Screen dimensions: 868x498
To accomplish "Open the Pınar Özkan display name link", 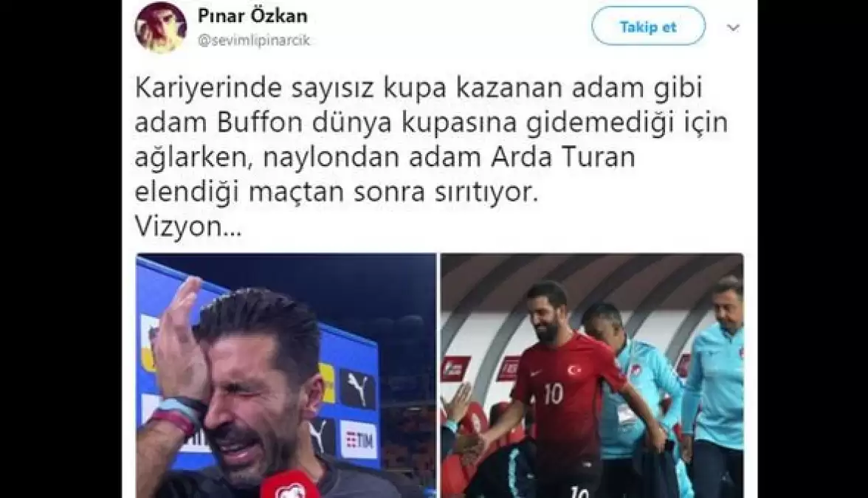I will click(252, 15).
